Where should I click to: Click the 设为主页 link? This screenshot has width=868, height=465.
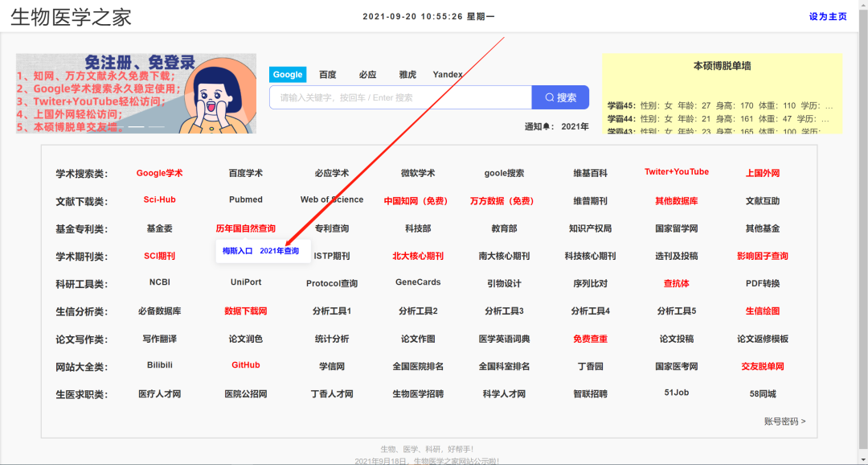pos(828,17)
